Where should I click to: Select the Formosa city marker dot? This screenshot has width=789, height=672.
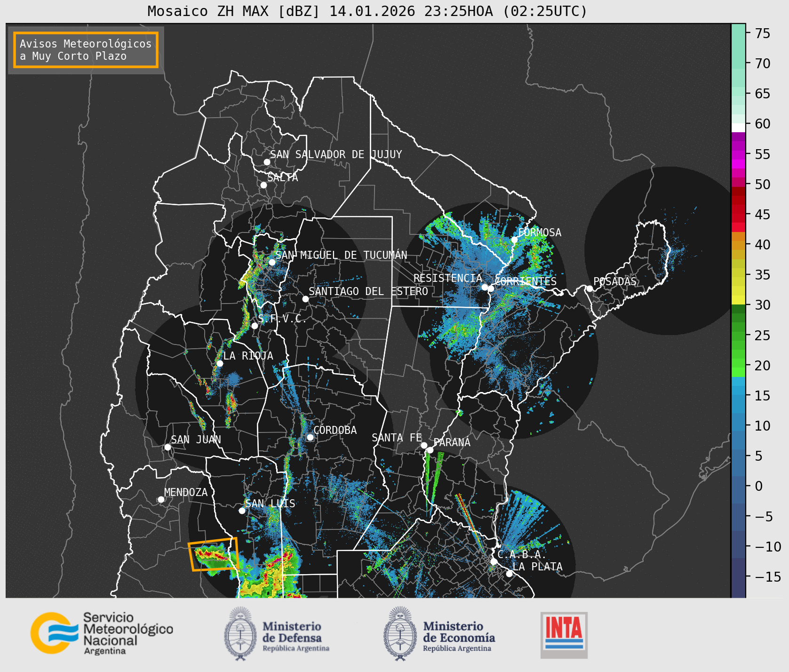click(515, 240)
